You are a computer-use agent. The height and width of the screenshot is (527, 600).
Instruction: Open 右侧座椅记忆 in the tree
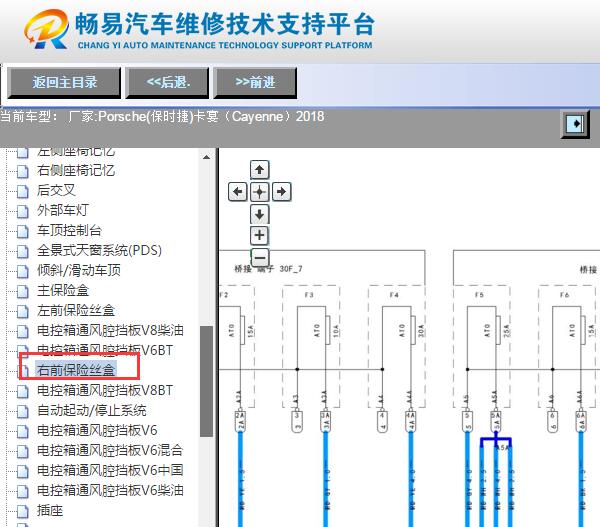[76, 170]
